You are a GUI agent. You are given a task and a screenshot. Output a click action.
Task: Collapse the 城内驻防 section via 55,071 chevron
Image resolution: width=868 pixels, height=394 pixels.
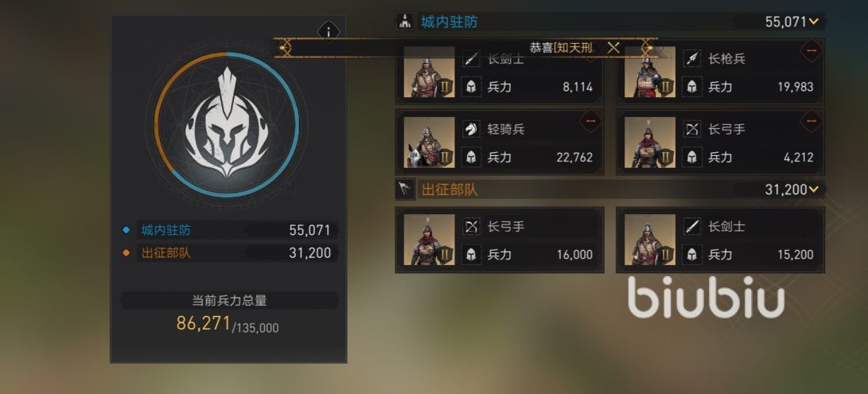[813, 22]
